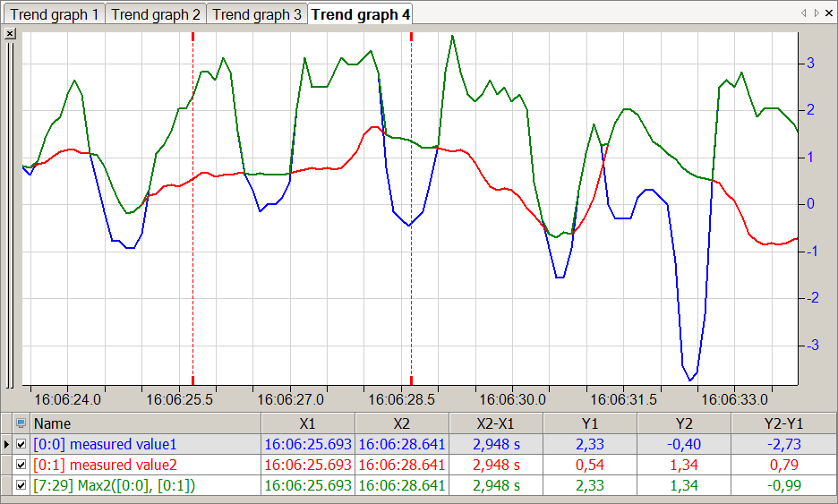The width and height of the screenshot is (838, 504).
Task: Click the Y1 column header
Action: pyautogui.click(x=590, y=423)
